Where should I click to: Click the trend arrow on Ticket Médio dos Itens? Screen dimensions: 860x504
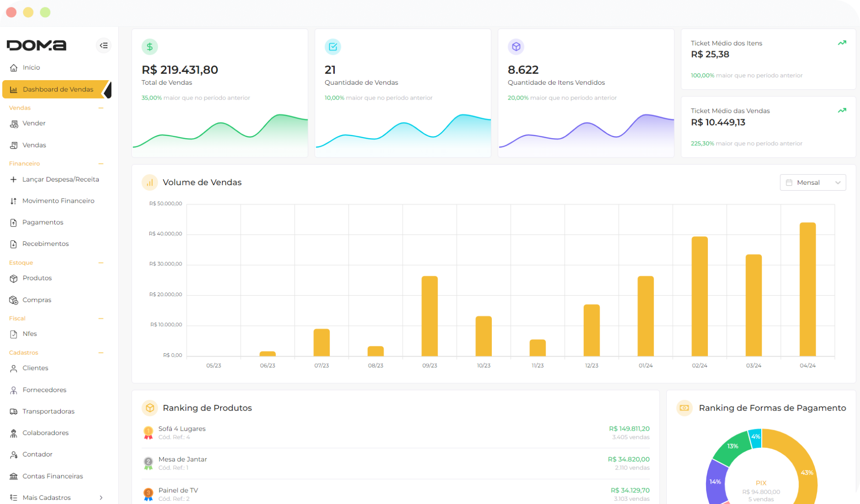pyautogui.click(x=842, y=43)
